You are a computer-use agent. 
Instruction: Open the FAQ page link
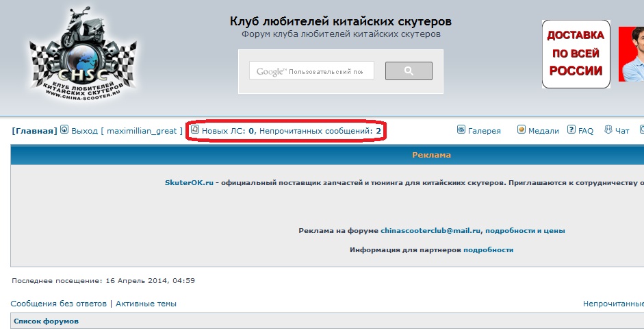[586, 131]
